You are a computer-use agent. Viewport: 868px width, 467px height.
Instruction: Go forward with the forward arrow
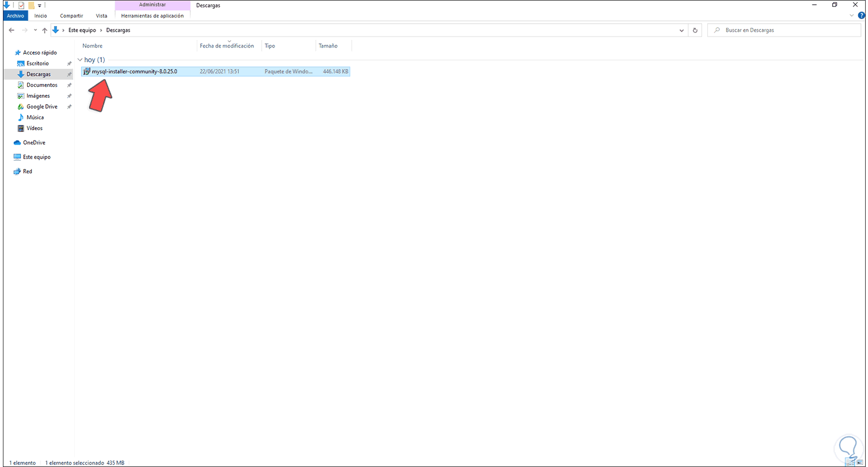24,30
